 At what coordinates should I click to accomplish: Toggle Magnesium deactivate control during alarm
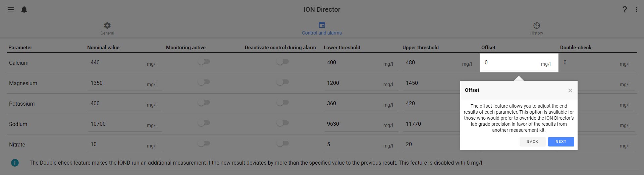(283, 82)
